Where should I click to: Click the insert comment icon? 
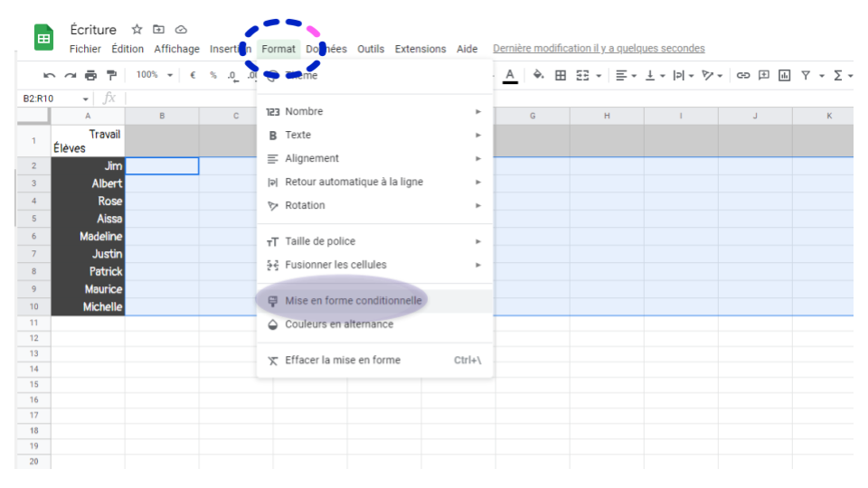tap(764, 75)
